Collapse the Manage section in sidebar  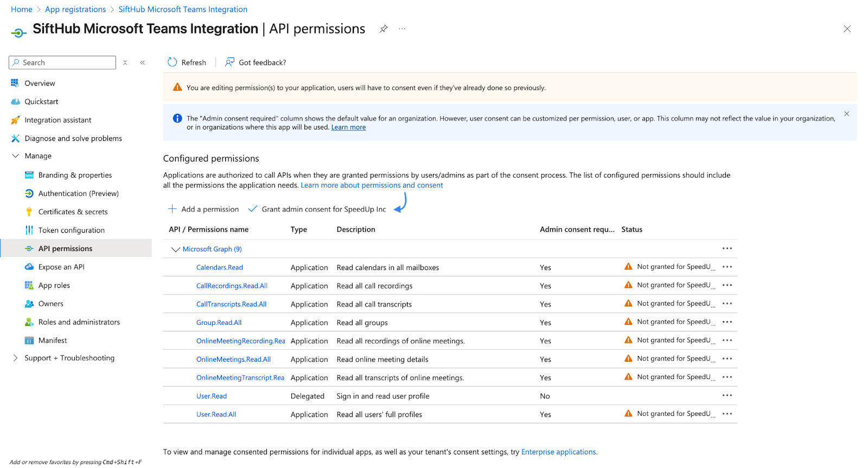(x=15, y=156)
